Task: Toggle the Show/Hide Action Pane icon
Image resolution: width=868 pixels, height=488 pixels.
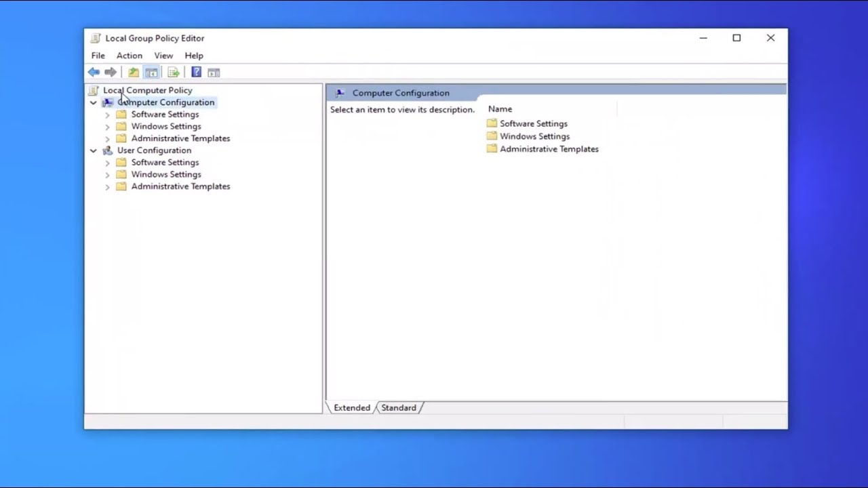Action: (x=214, y=73)
